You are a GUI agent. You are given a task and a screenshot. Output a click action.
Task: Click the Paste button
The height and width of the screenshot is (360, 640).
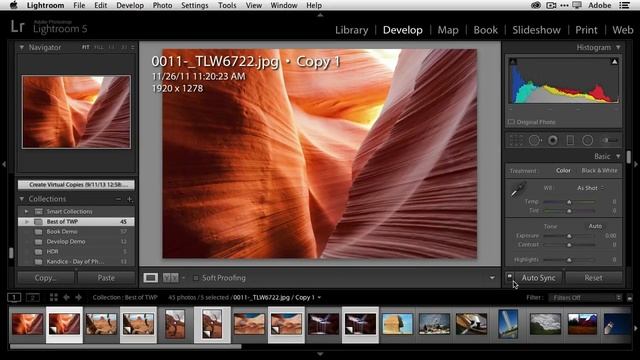point(106,278)
